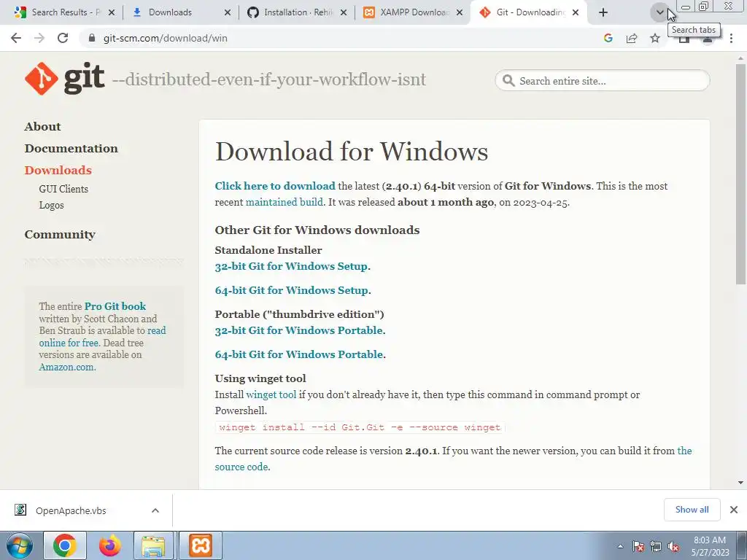Screen dimensions: 747x560
Task: Click here to download latest Git
Action: (275, 186)
